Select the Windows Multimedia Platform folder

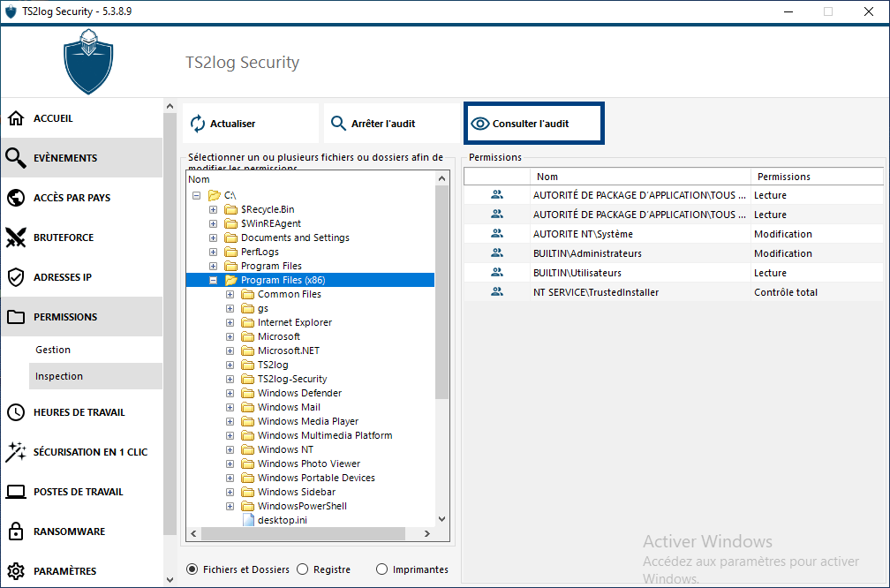click(x=325, y=435)
